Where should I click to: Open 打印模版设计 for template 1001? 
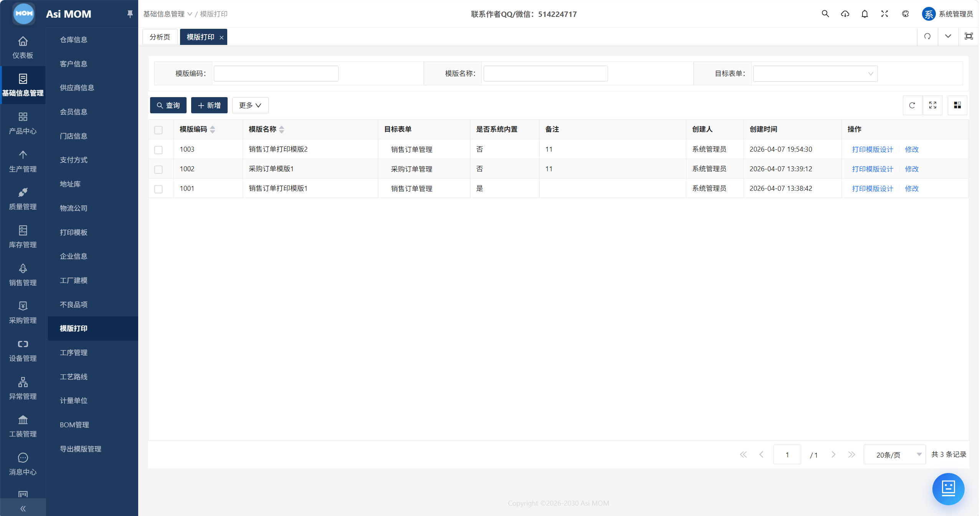coord(872,189)
